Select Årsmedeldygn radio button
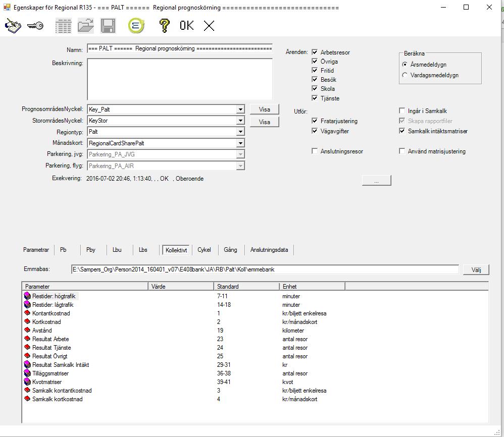Screen dimensions: 504x437 click(405, 64)
